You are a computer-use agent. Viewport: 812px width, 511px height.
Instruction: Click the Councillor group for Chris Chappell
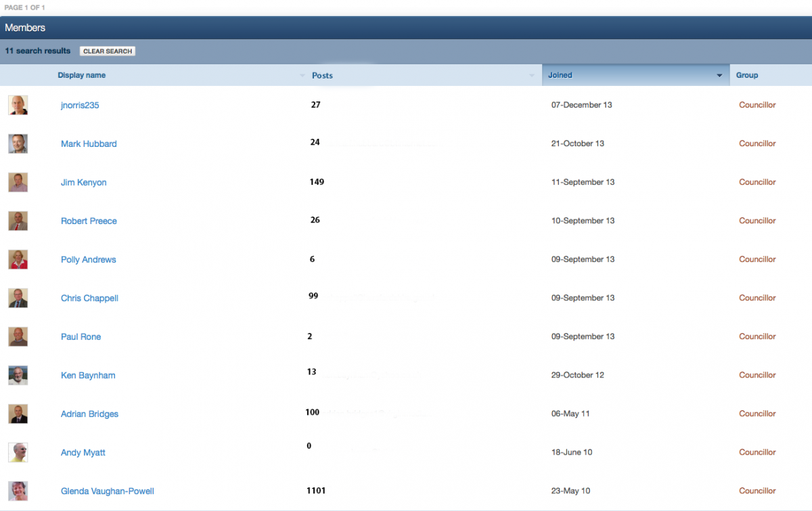coord(757,298)
